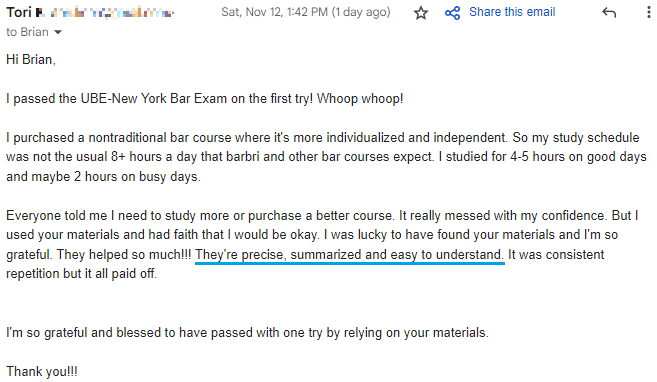Open the Share this email link
The width and height of the screenshot is (657, 382).
[x=512, y=12]
